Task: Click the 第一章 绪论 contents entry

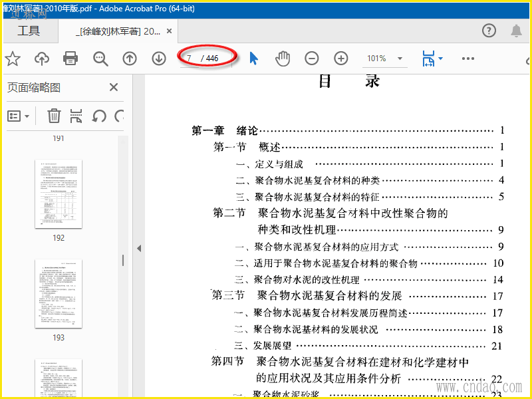Action: pyautogui.click(x=347, y=130)
